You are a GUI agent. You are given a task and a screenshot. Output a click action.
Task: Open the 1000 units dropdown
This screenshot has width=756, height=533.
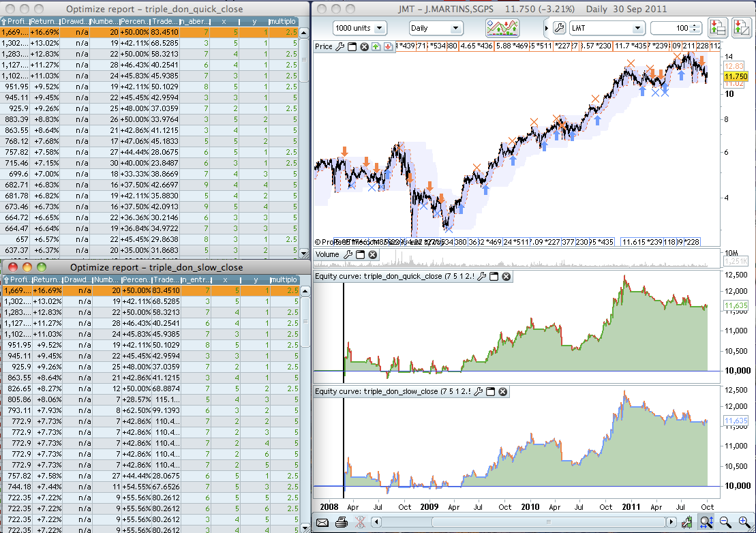point(359,28)
